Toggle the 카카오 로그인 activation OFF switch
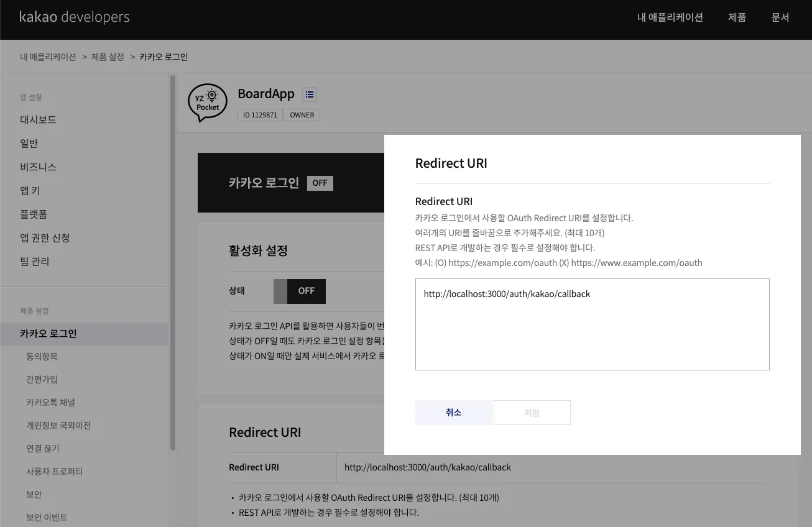The height and width of the screenshot is (527, 812). (x=300, y=291)
